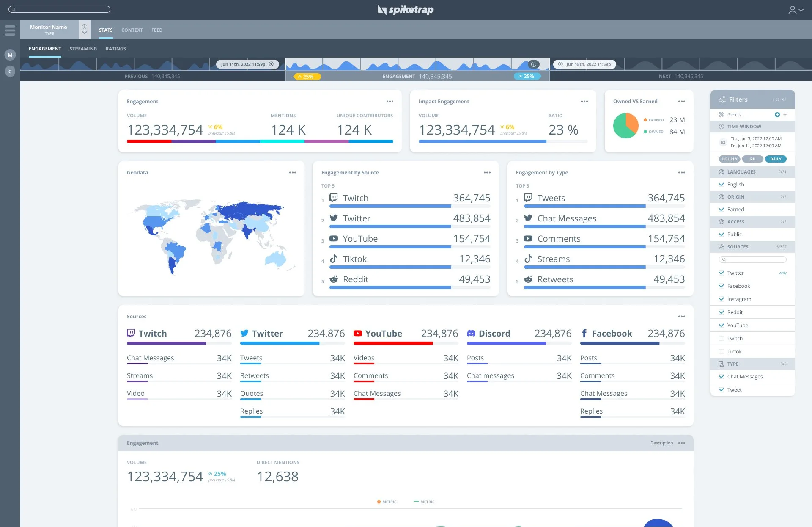This screenshot has width=812, height=527.
Task: Uncheck the Facebook source filter
Action: (721, 286)
